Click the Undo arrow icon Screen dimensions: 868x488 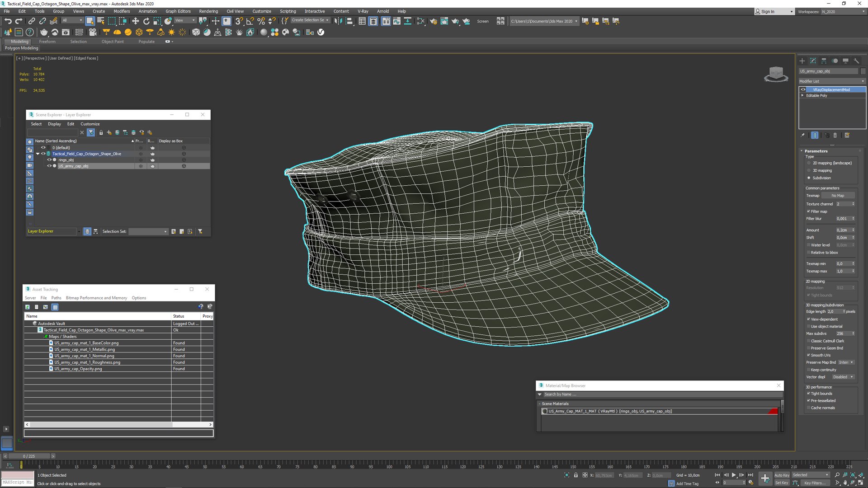[x=8, y=21]
